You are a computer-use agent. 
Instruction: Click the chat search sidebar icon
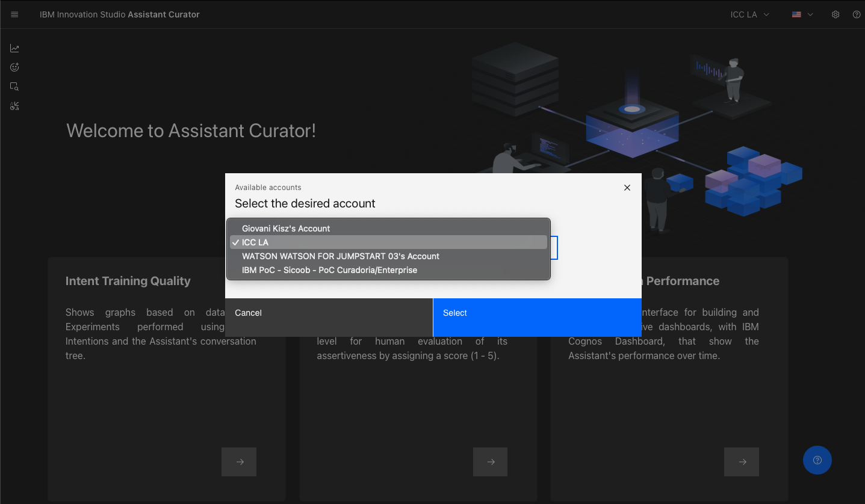(14, 87)
